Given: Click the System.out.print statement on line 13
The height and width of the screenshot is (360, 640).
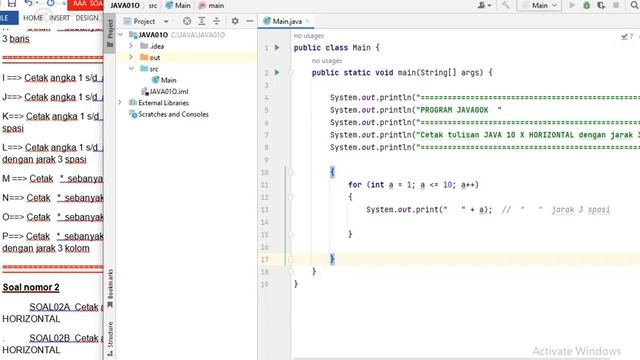Looking at the screenshot, I should [x=429, y=210].
